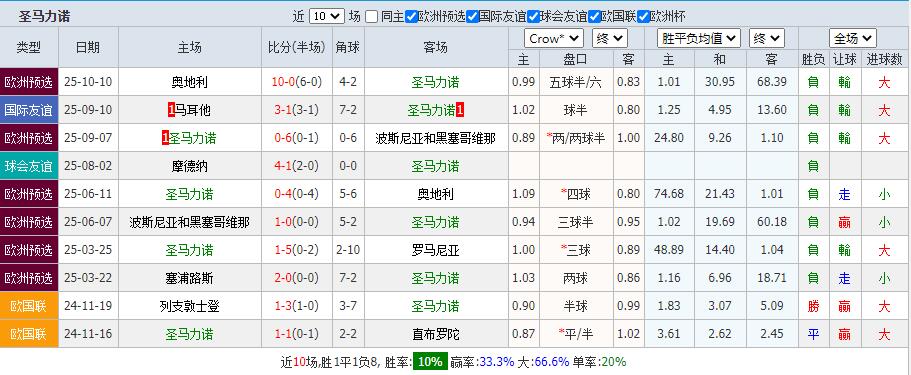Click the 胜 result in the 列支敦士登 row
Image resolution: width=911 pixels, height=375 pixels.
click(x=813, y=306)
